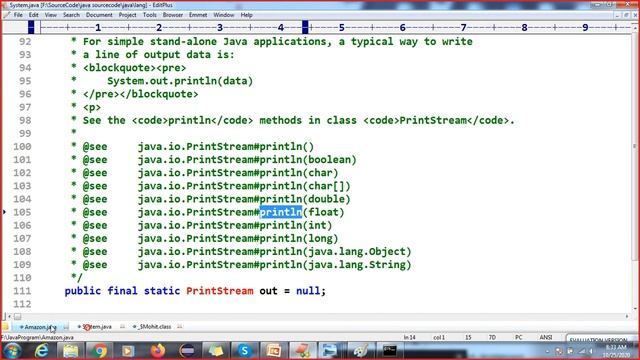Click 'println(java.lang.String)' on line 109

click(x=335, y=264)
